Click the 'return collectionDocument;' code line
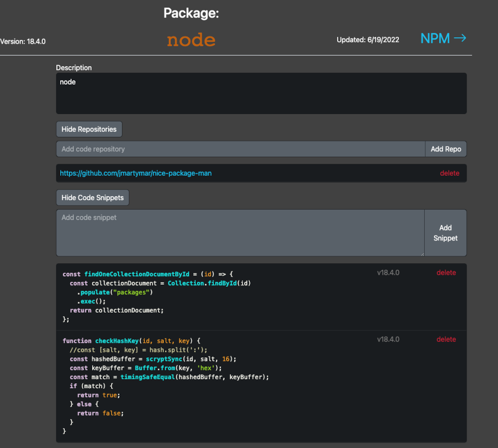498x448 pixels. tap(117, 310)
